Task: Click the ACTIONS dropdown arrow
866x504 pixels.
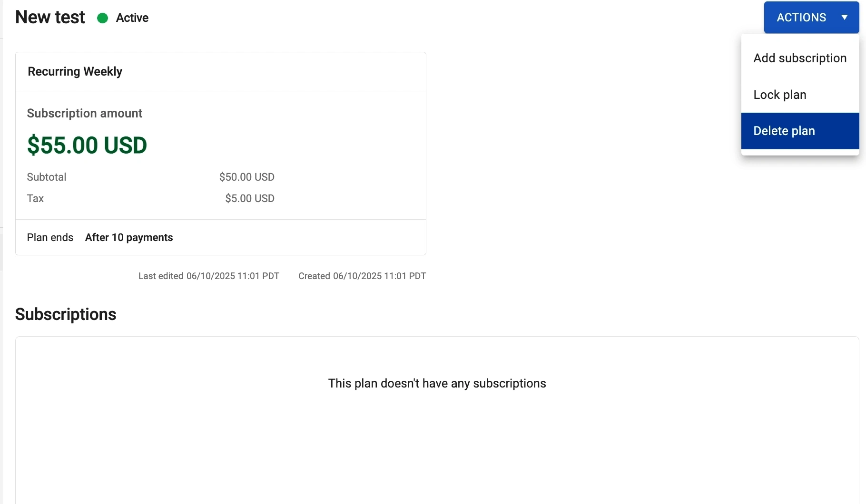Action: pos(845,18)
